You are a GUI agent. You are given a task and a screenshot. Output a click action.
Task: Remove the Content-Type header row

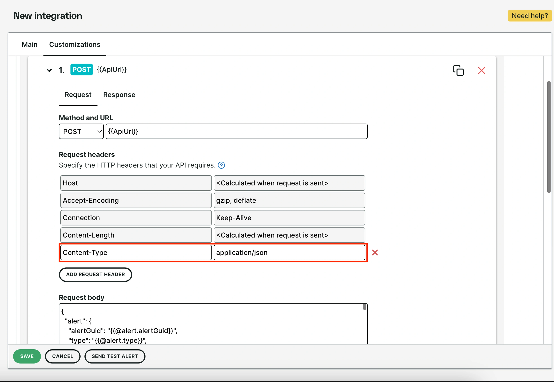click(x=375, y=252)
